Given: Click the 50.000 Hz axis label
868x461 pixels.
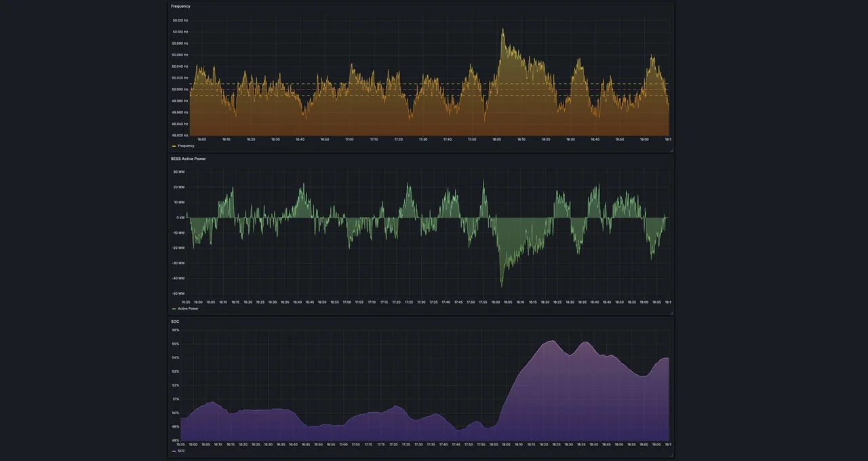Looking at the screenshot, I should [180, 89].
